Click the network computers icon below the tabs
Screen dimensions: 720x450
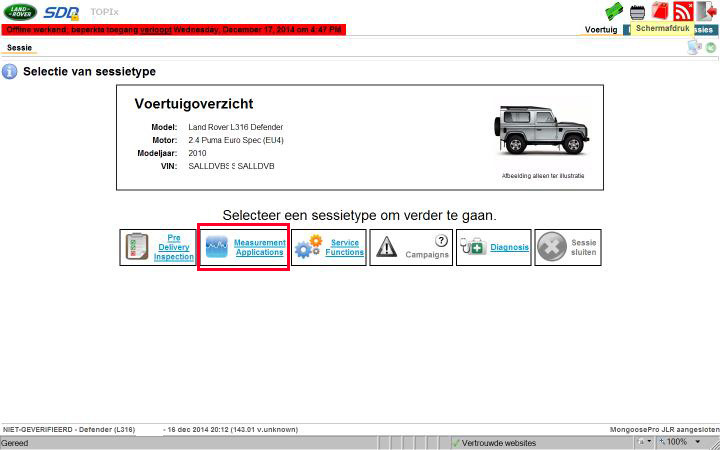694,47
